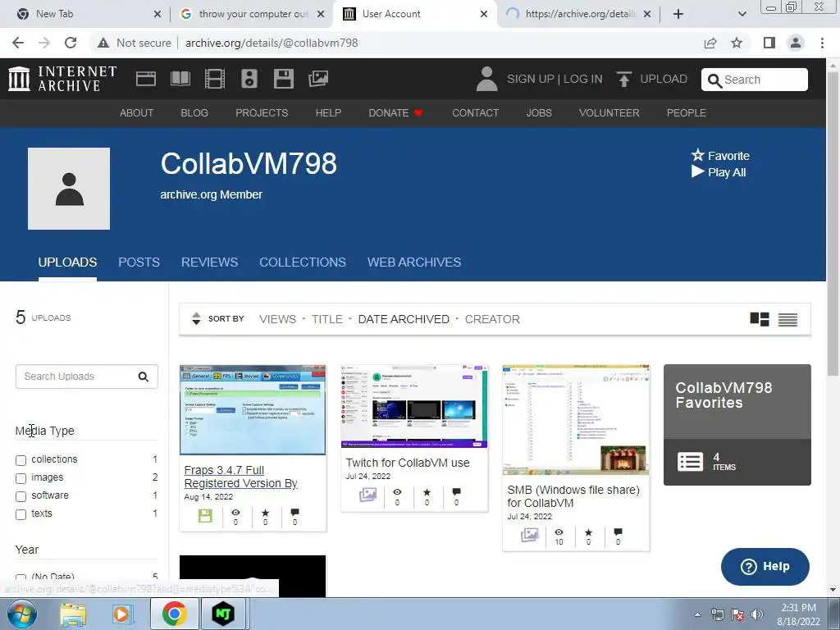Open the CollabVM798 Favorites collection tile
Screen dimensions: 840x630
point(737,425)
